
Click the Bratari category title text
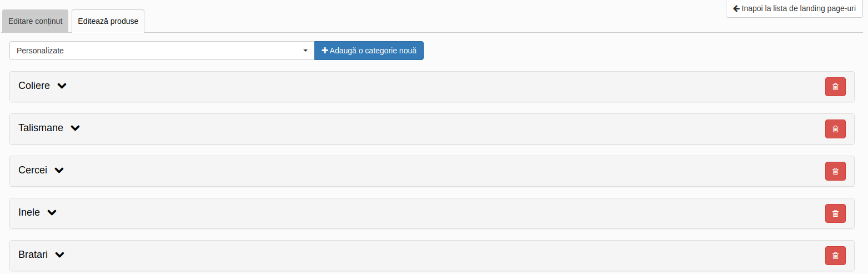[x=33, y=255]
